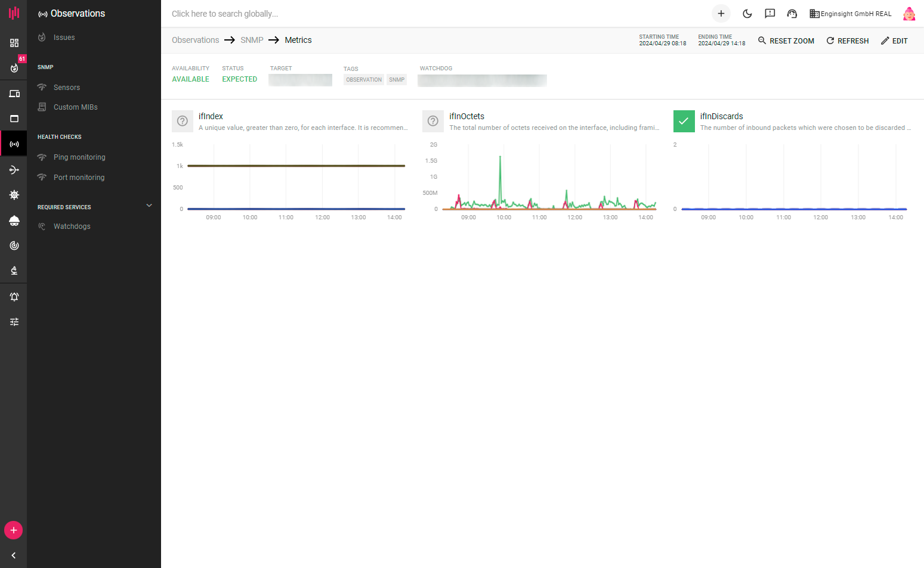This screenshot has height=568, width=924.
Task: Open Enginsight GmbH REAL organization switcher
Action: 850,14
